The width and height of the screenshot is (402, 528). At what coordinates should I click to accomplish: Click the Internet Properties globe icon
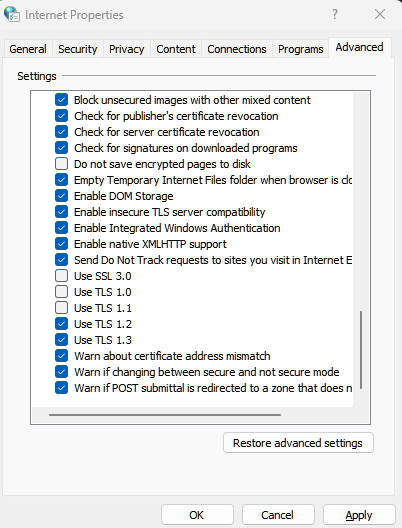pos(12,14)
